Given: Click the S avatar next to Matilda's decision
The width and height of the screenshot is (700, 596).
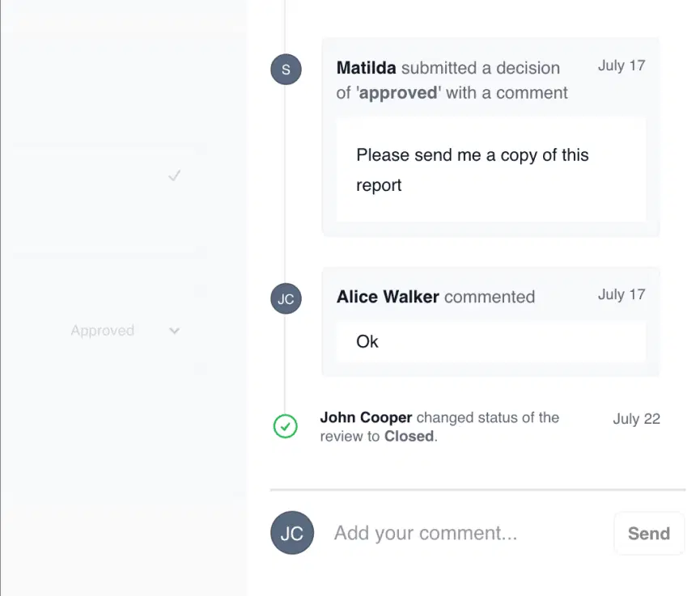Looking at the screenshot, I should [x=286, y=70].
